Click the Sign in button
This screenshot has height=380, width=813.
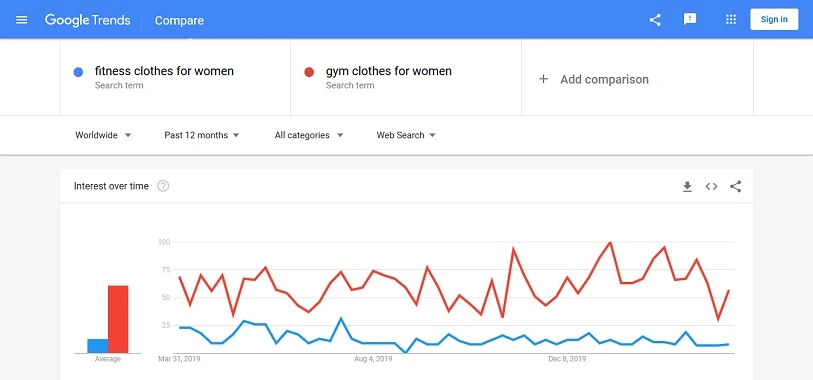774,20
